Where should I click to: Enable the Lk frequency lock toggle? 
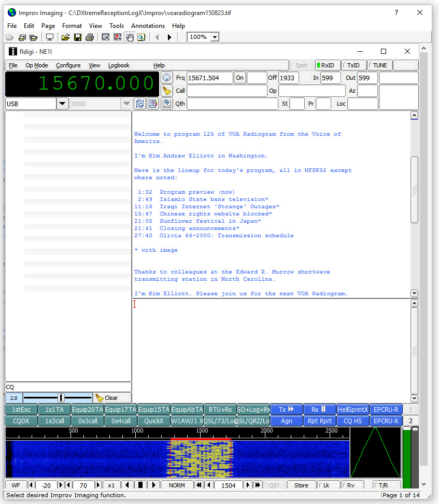coord(328,485)
